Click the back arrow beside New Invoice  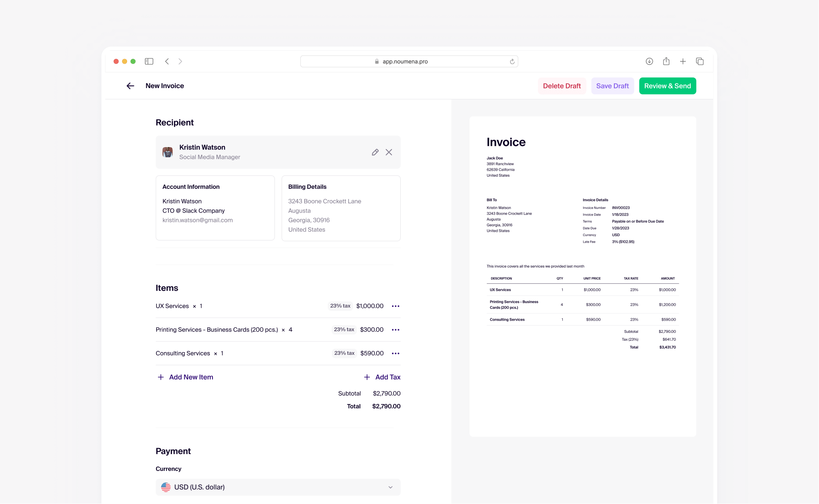tap(130, 86)
